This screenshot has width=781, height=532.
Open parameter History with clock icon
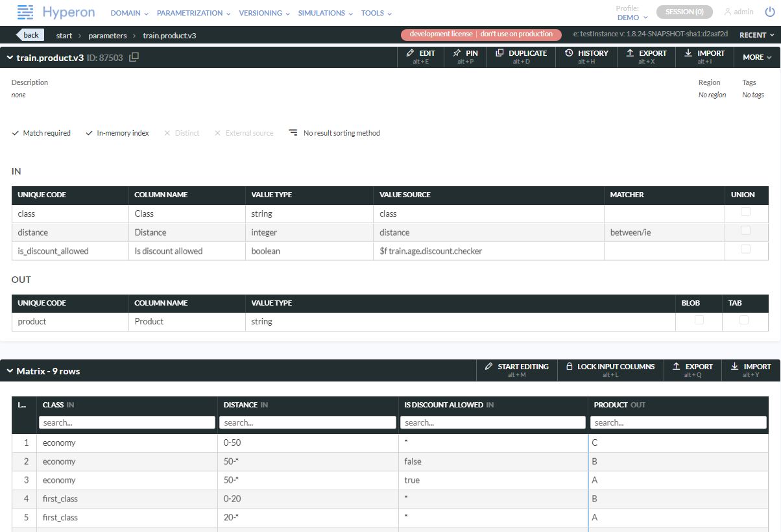point(586,57)
